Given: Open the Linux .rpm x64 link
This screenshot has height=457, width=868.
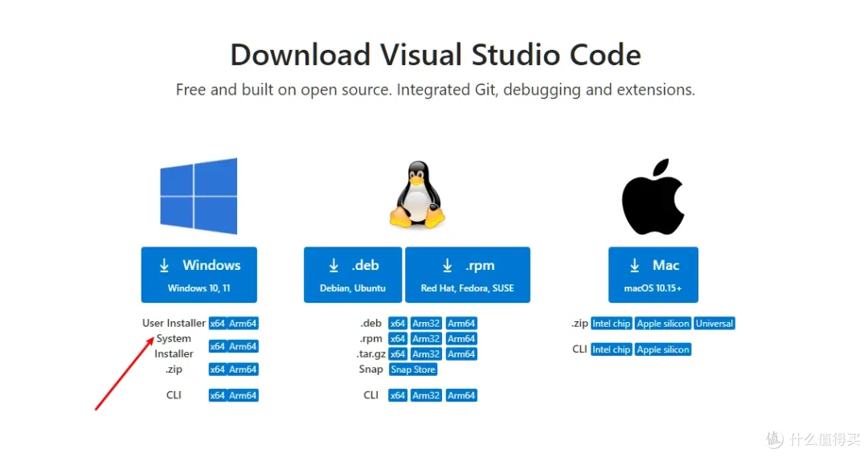Looking at the screenshot, I should coord(398,339).
